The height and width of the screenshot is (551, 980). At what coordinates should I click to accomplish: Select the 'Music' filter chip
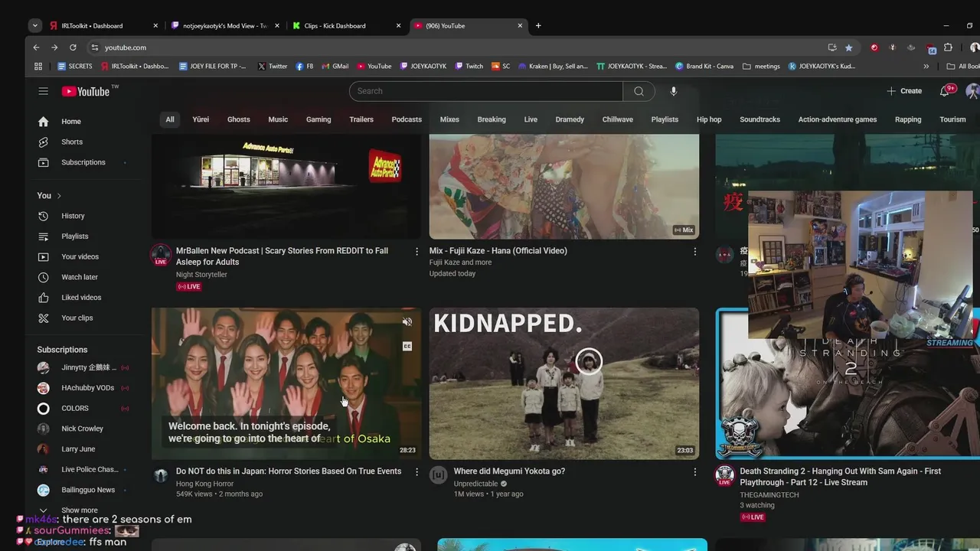pos(278,119)
